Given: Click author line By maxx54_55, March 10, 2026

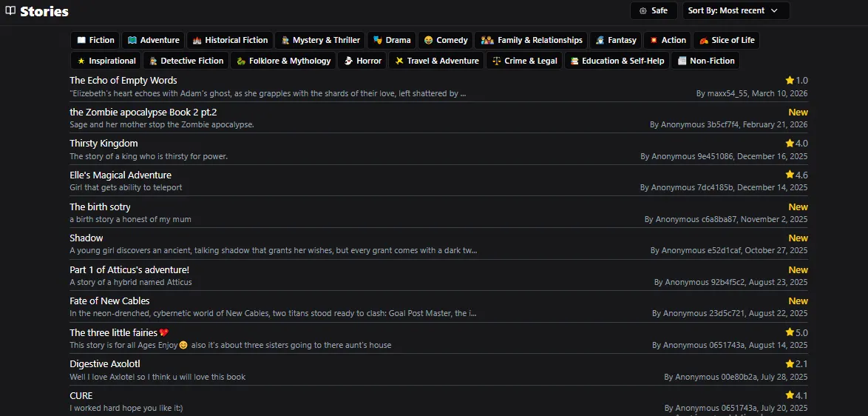Looking at the screenshot, I should pos(752,93).
